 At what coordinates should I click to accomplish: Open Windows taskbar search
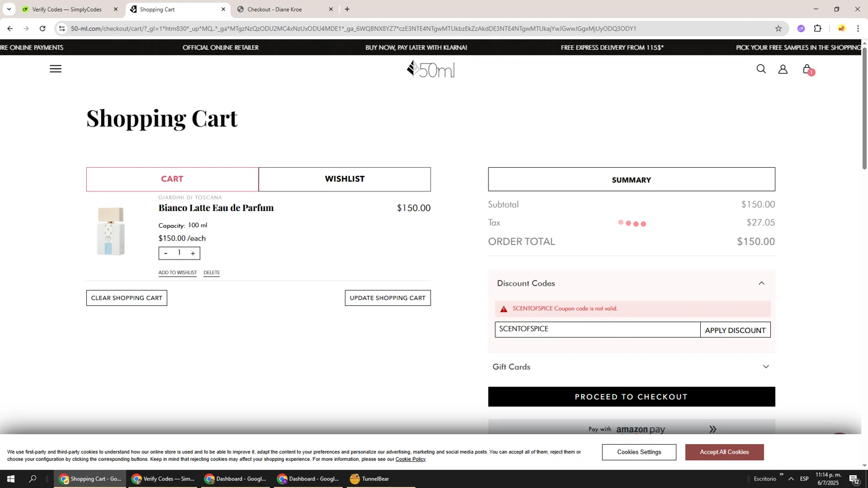coord(32,479)
